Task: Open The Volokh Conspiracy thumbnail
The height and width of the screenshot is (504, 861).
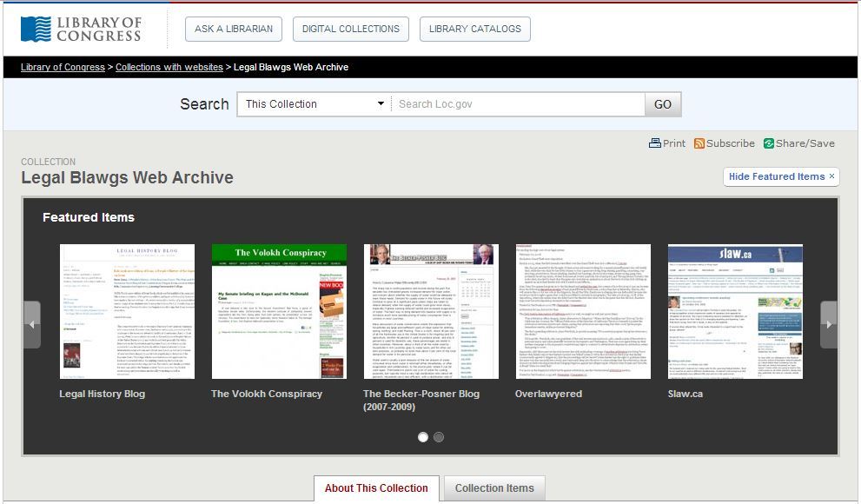Action: [280, 311]
